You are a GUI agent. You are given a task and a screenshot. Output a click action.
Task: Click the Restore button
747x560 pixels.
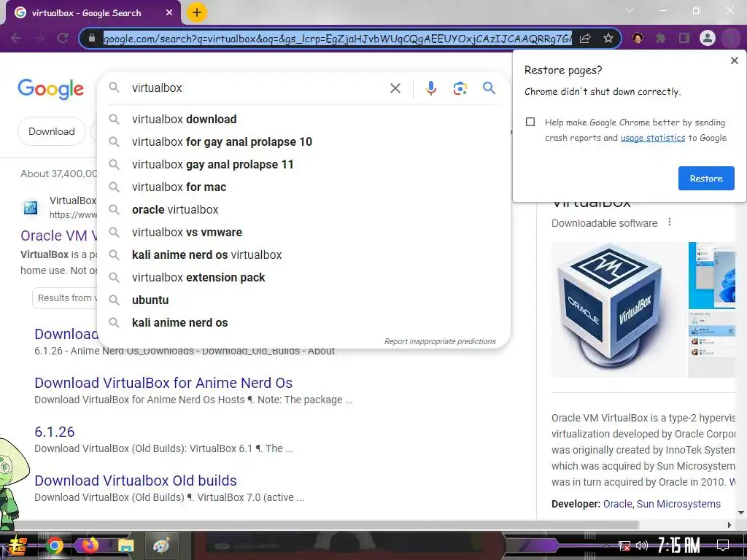click(x=706, y=179)
